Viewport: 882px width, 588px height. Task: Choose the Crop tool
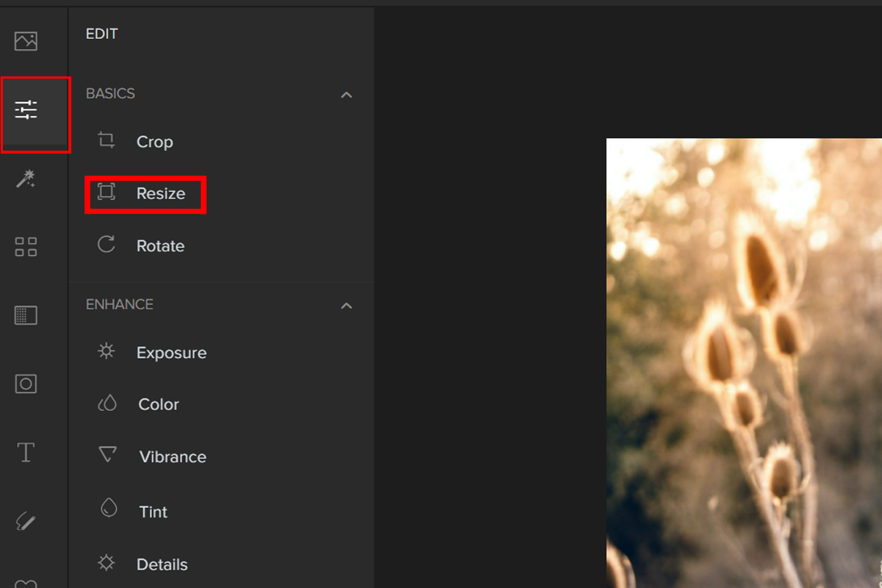154,142
